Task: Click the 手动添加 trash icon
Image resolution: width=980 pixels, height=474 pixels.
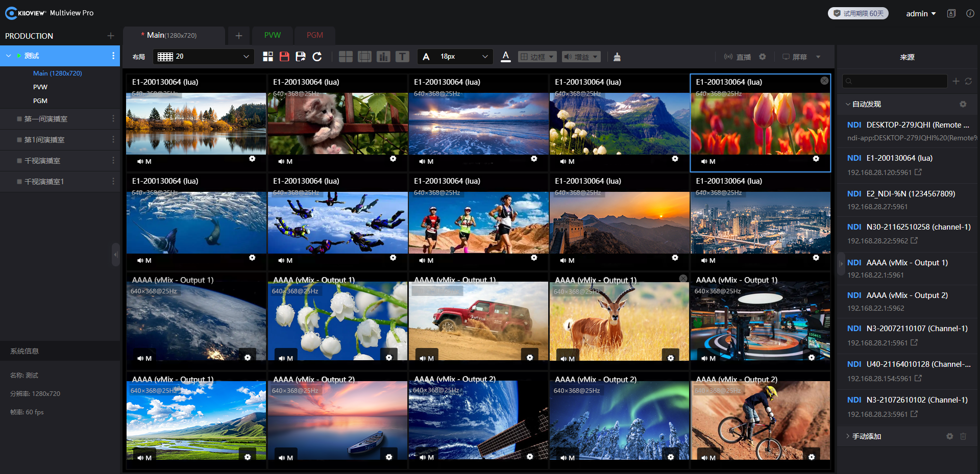Action: (x=963, y=436)
